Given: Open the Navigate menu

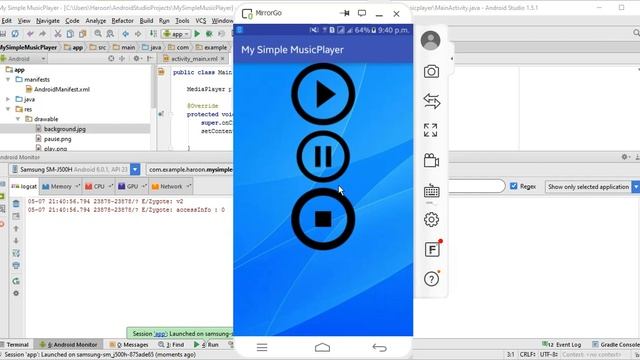Looking at the screenshot, I should tap(48, 20).
